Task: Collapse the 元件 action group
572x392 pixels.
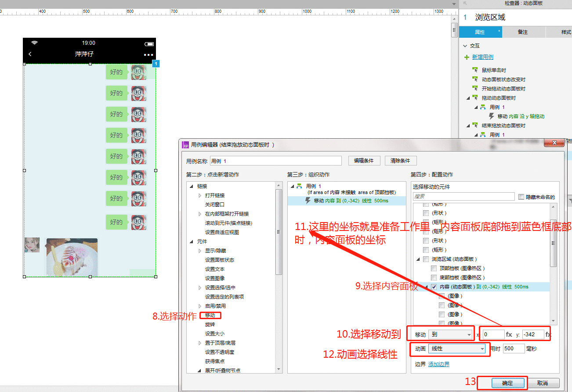Action: pyautogui.click(x=191, y=241)
